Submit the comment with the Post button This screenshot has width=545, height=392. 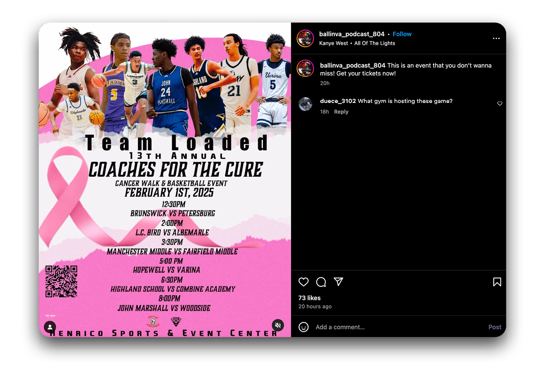click(x=495, y=327)
